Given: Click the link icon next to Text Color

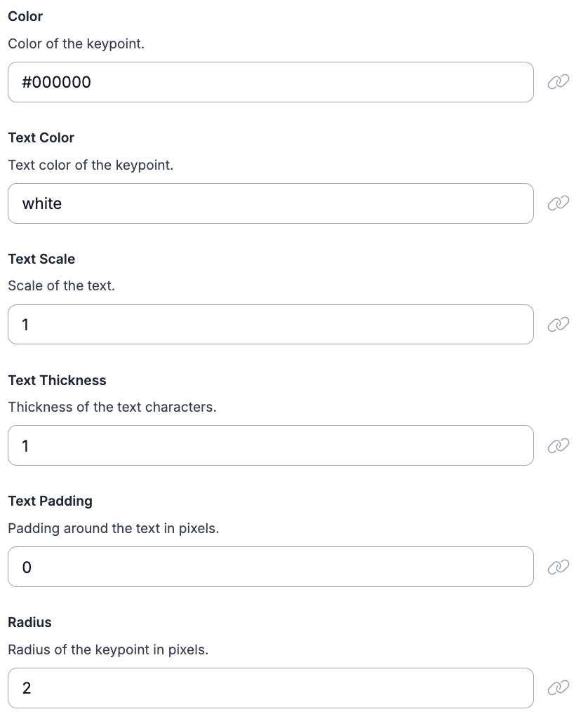Looking at the screenshot, I should 558,203.
